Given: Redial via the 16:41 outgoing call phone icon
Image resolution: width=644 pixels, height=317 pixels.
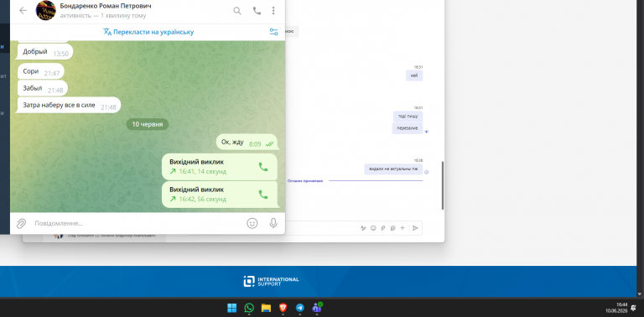Looking at the screenshot, I should pos(262,167).
